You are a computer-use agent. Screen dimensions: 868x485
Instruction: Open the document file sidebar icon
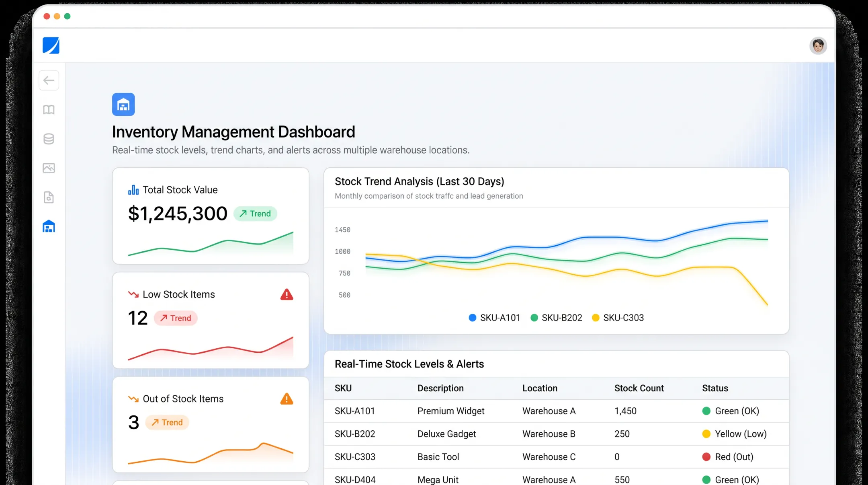click(49, 197)
